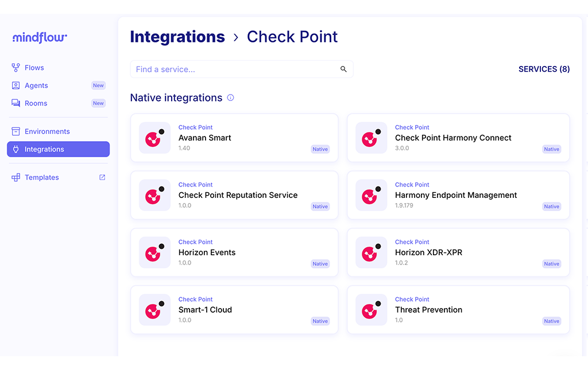Open Templates in sidebar
This screenshot has width=588, height=370.
[58, 177]
